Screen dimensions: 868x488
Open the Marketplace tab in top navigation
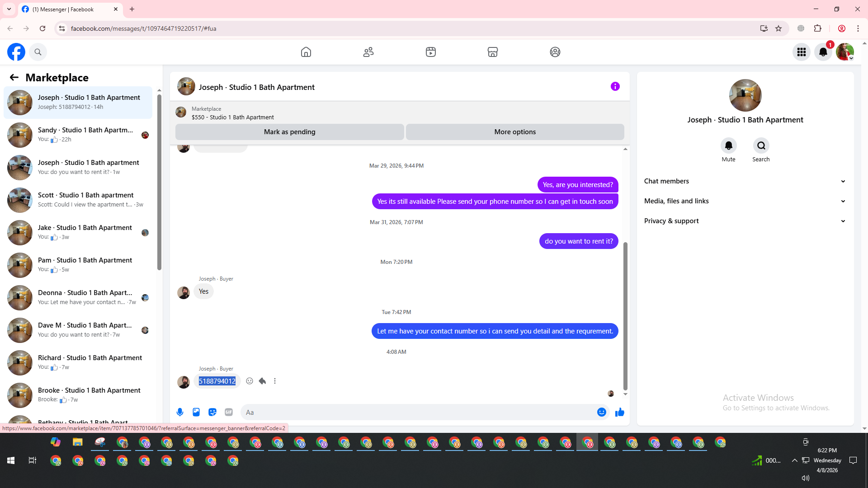tap(493, 52)
